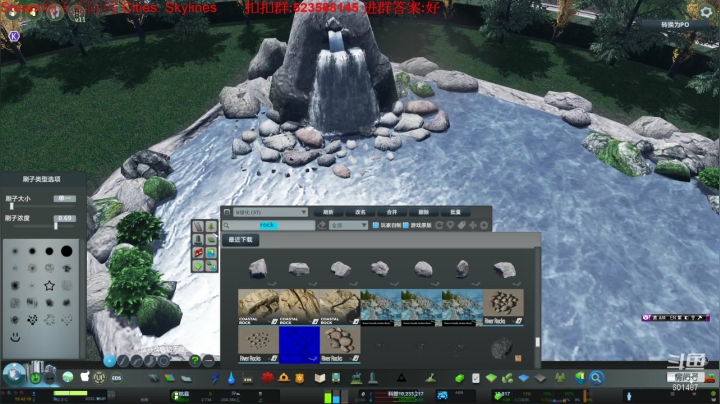Open the large globe main menu button
The width and height of the screenshot is (720, 404).
coord(13,375)
